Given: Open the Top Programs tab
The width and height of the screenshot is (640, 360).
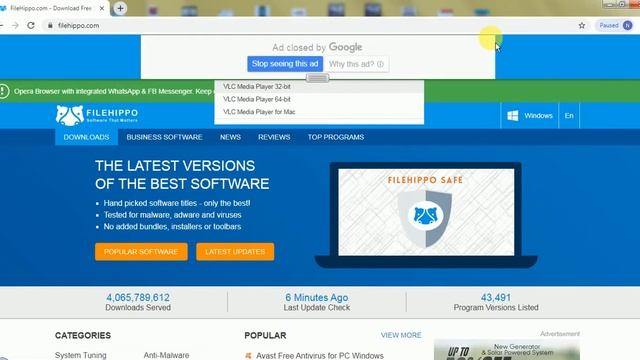Looking at the screenshot, I should pyautogui.click(x=336, y=137).
